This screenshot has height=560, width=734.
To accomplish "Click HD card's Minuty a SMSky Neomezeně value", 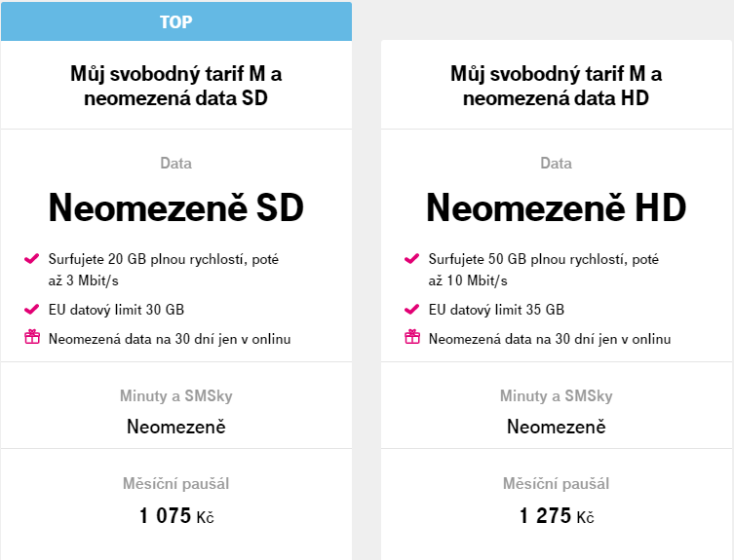I will 556,427.
